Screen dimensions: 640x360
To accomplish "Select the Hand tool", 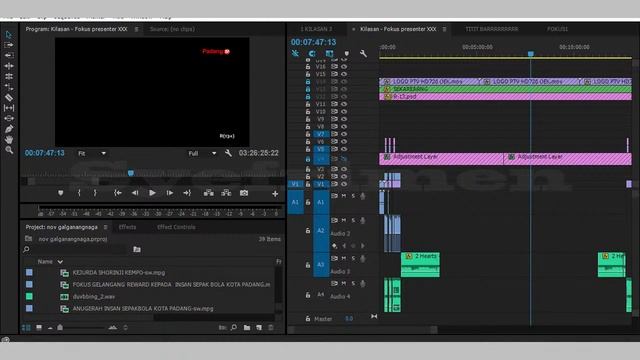I will [9, 140].
